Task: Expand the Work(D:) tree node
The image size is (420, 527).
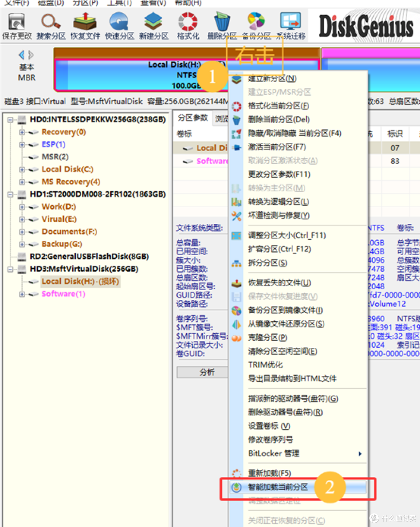Action: (x=22, y=207)
